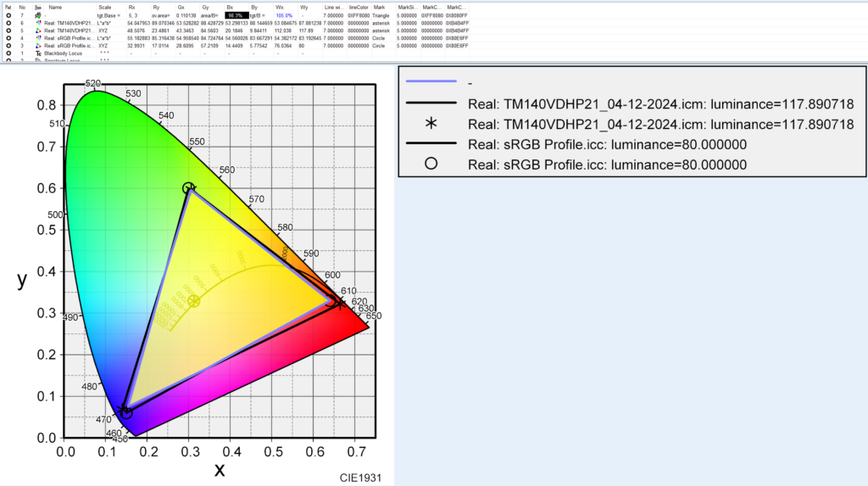Toggle the plot circle for row No 7
Viewport: 868px width, 486px height.
(x=8, y=15)
